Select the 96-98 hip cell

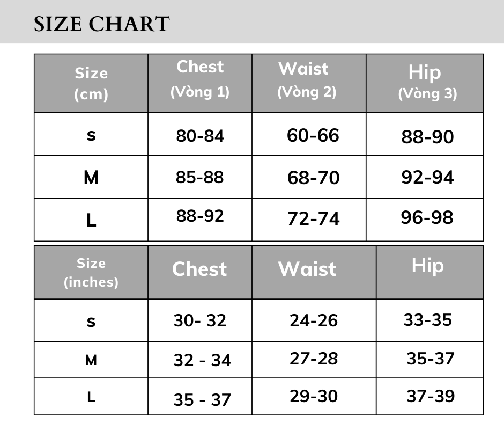click(x=427, y=217)
